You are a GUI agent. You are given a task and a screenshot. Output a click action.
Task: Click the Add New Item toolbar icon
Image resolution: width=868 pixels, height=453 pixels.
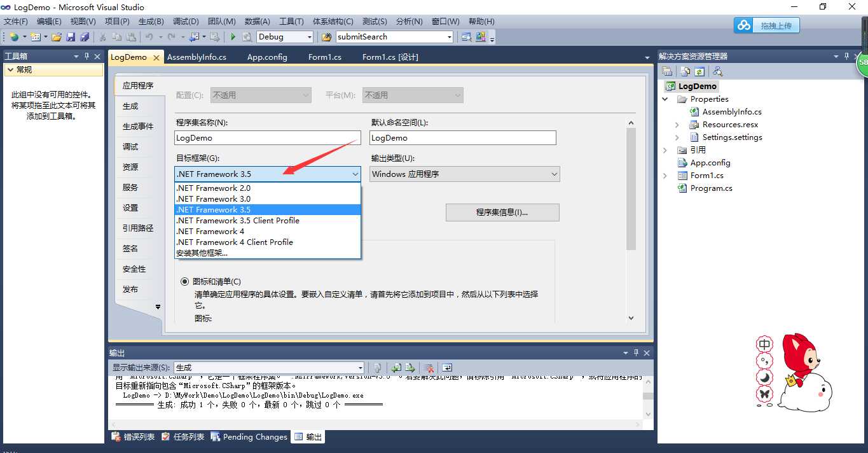(36, 37)
